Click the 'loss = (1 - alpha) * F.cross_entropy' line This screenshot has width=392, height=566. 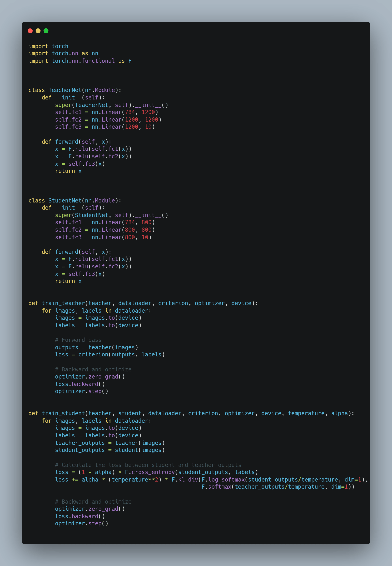(x=157, y=472)
